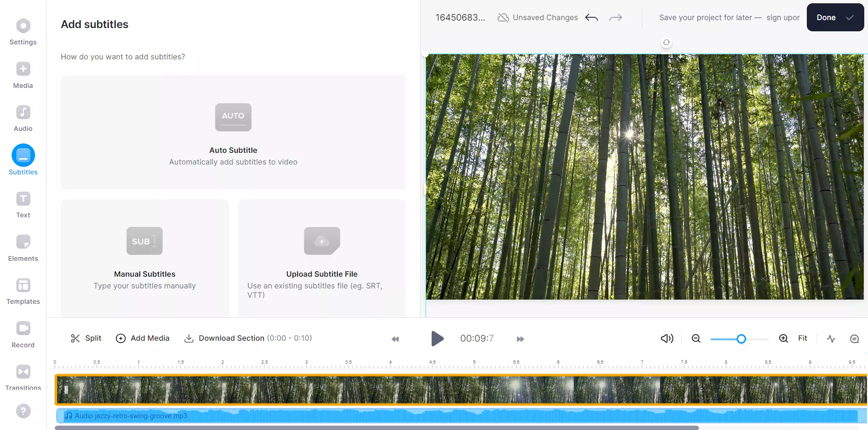Click the Split tool
This screenshot has height=430, width=868.
[x=86, y=338]
